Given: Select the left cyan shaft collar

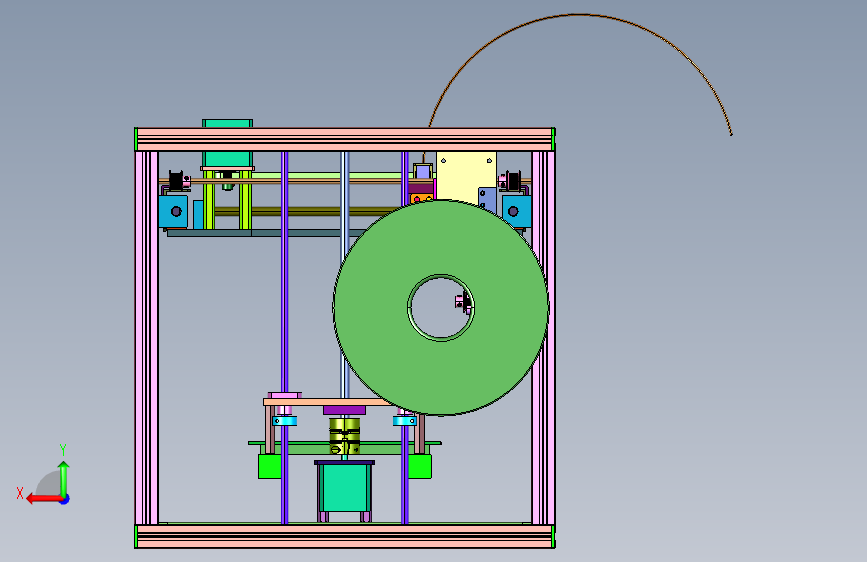Looking at the screenshot, I should tap(284, 421).
